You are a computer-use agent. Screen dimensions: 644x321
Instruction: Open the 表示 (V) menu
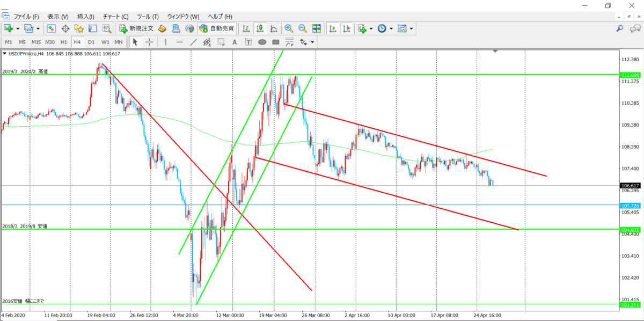click(x=58, y=17)
